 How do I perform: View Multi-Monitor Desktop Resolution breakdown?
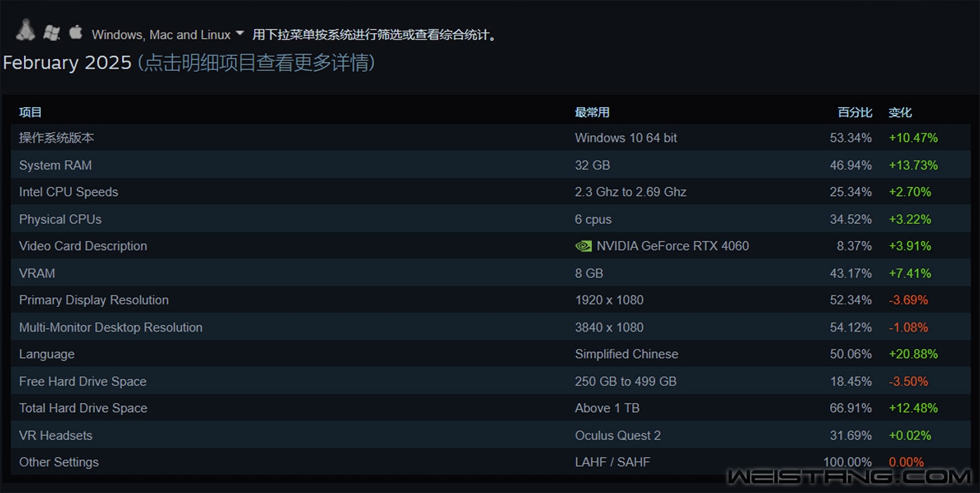point(491,327)
